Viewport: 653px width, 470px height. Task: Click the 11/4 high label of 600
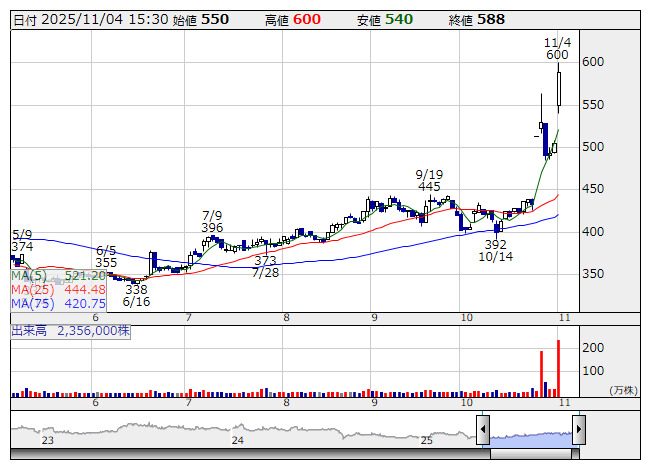557,49
